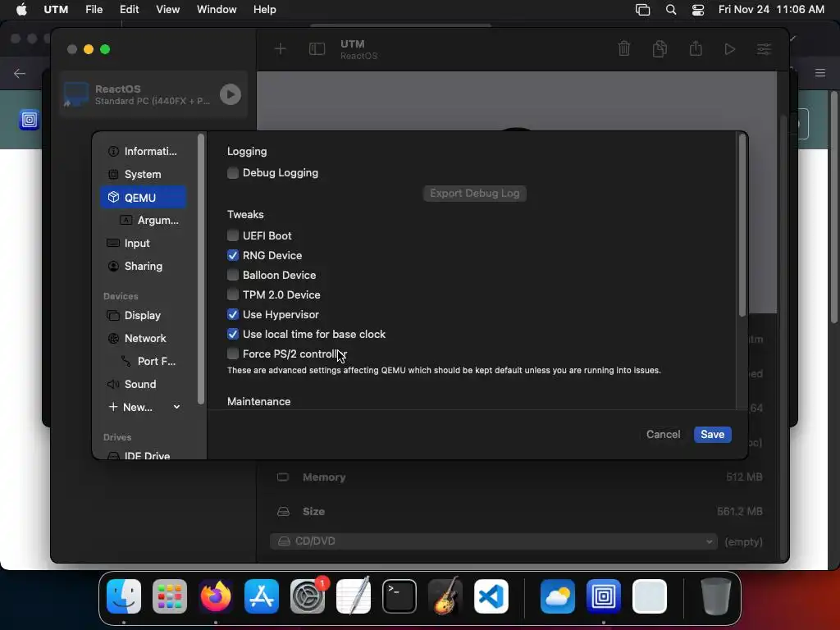
Task: Open the UTM application menu
Action: click(x=56, y=9)
